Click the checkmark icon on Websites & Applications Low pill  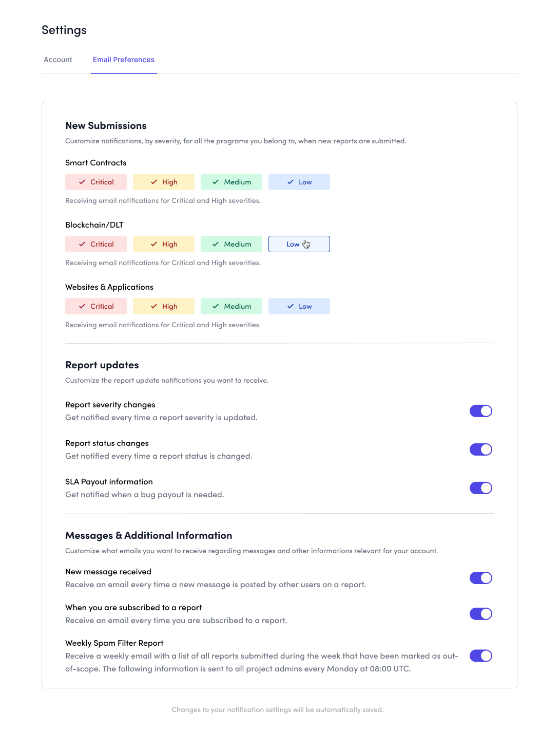[290, 306]
